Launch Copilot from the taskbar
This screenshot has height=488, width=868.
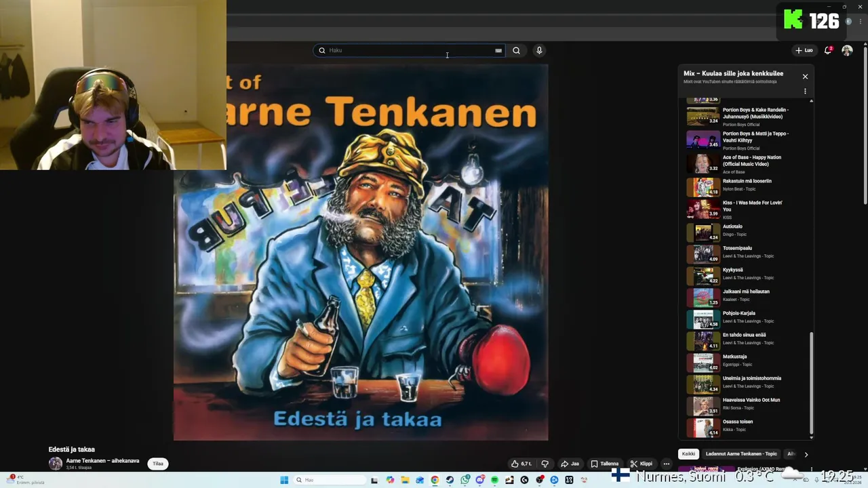click(x=390, y=480)
